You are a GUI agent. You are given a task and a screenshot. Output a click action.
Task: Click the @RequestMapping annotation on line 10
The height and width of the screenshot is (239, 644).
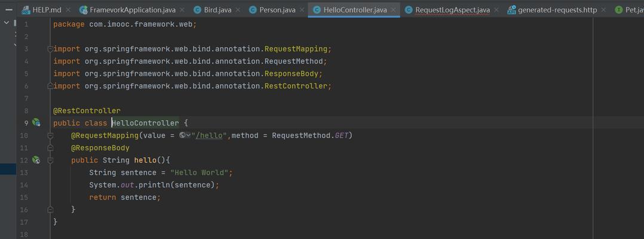[105, 135]
